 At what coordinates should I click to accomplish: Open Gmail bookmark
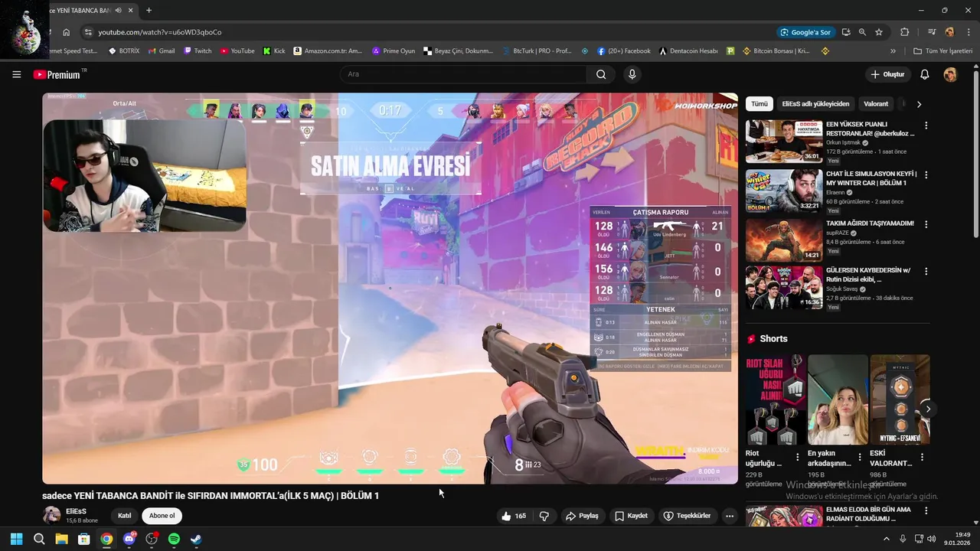coord(161,51)
